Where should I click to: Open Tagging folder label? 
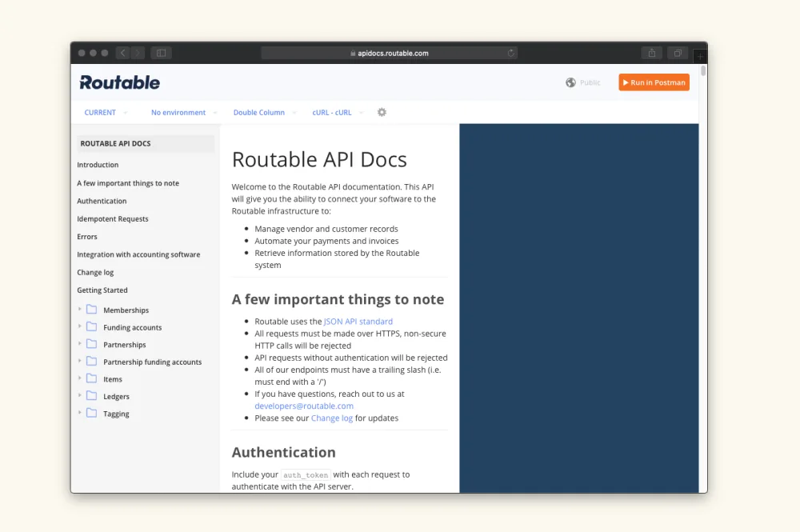[116, 414]
